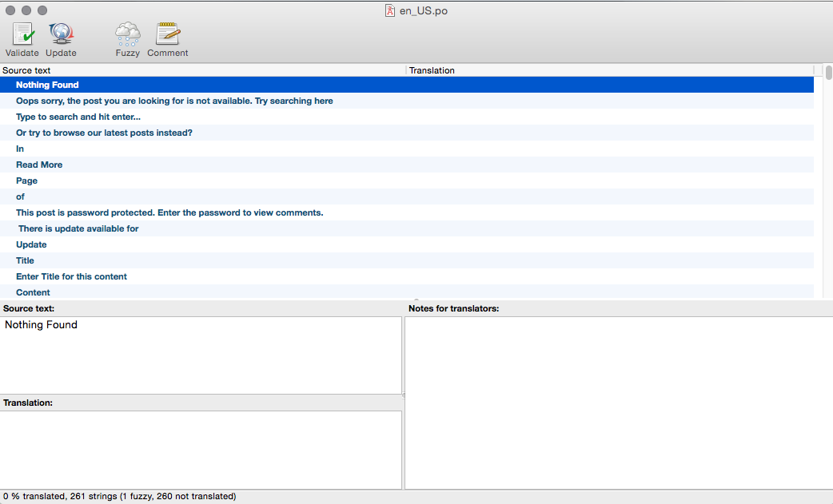
Task: Select the 'Read More' string row
Action: [x=39, y=165]
